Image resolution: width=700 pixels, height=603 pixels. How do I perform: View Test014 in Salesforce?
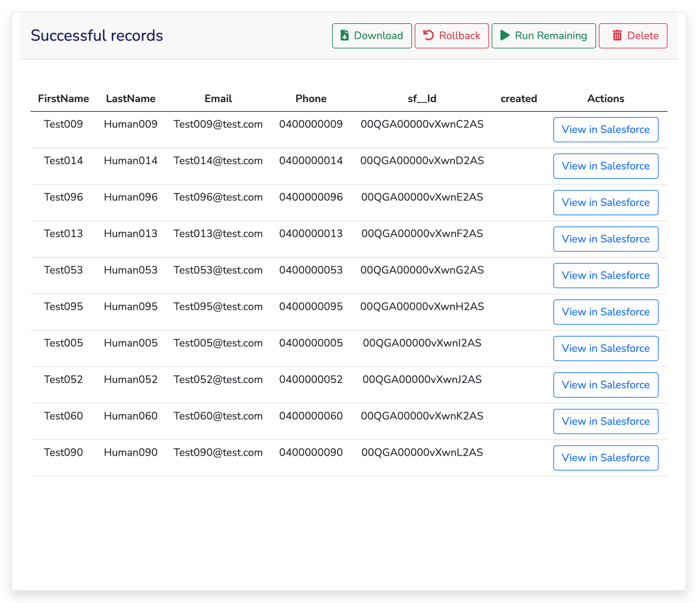point(606,166)
